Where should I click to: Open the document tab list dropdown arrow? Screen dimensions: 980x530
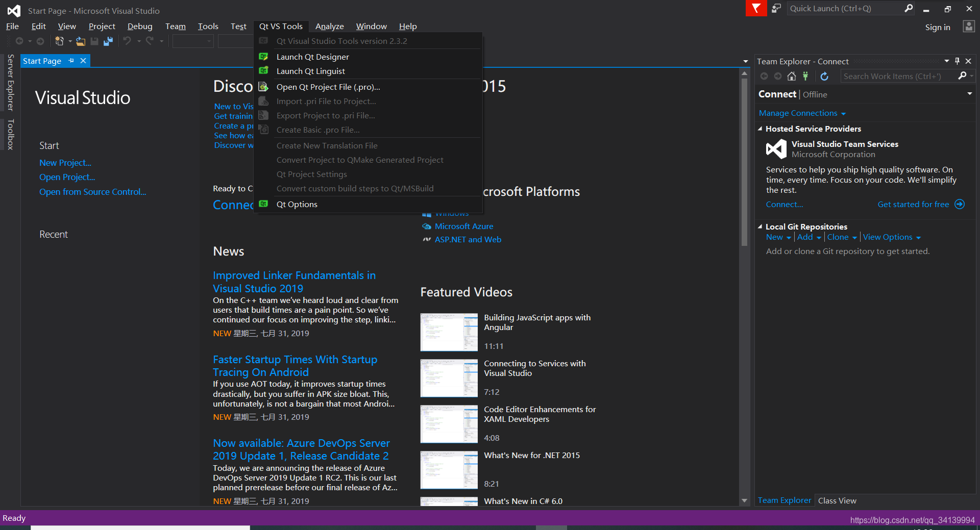(746, 61)
